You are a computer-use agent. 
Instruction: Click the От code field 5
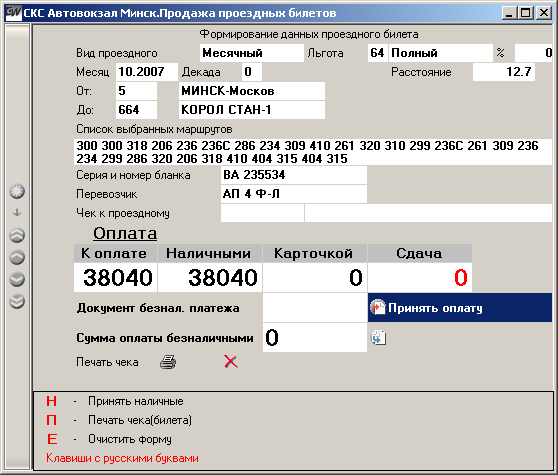tap(136, 91)
